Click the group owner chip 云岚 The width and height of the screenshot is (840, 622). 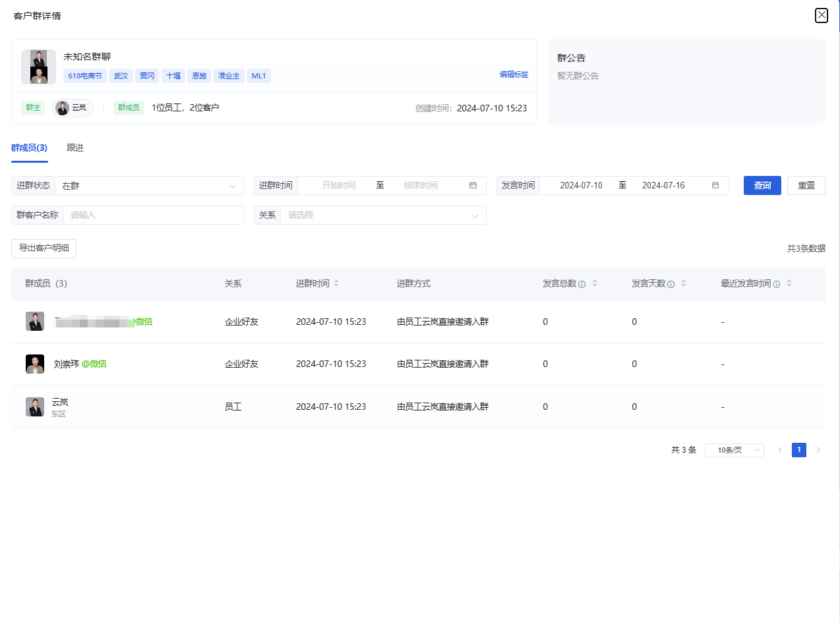(x=73, y=107)
